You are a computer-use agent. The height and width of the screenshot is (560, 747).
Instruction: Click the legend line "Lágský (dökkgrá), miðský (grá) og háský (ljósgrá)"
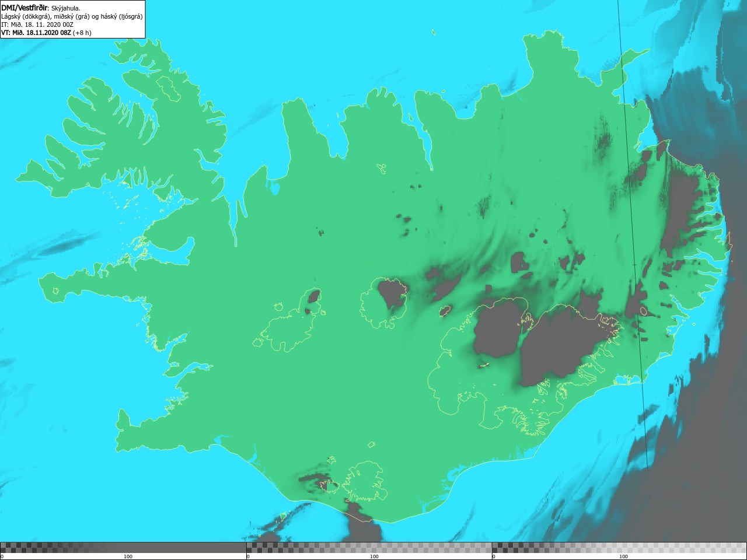72,16
